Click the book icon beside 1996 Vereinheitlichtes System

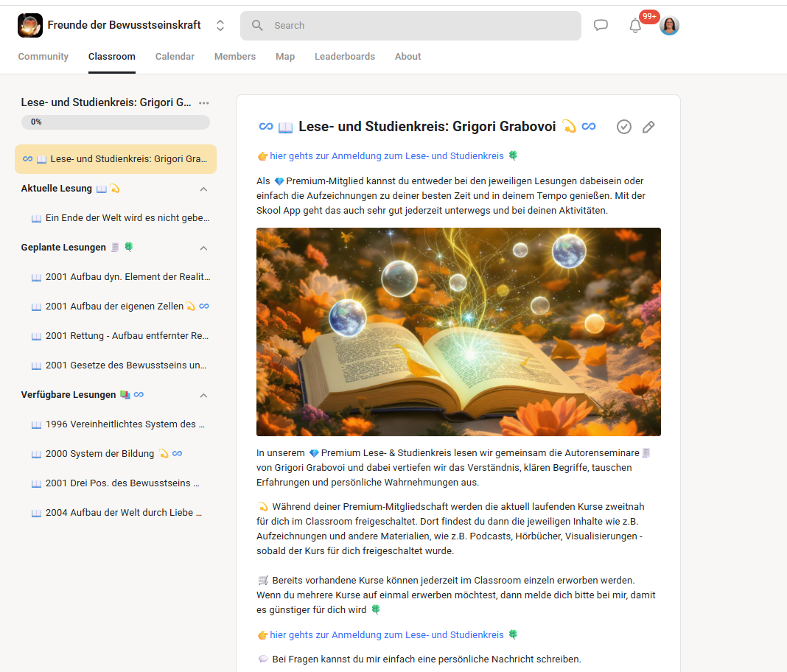point(37,425)
